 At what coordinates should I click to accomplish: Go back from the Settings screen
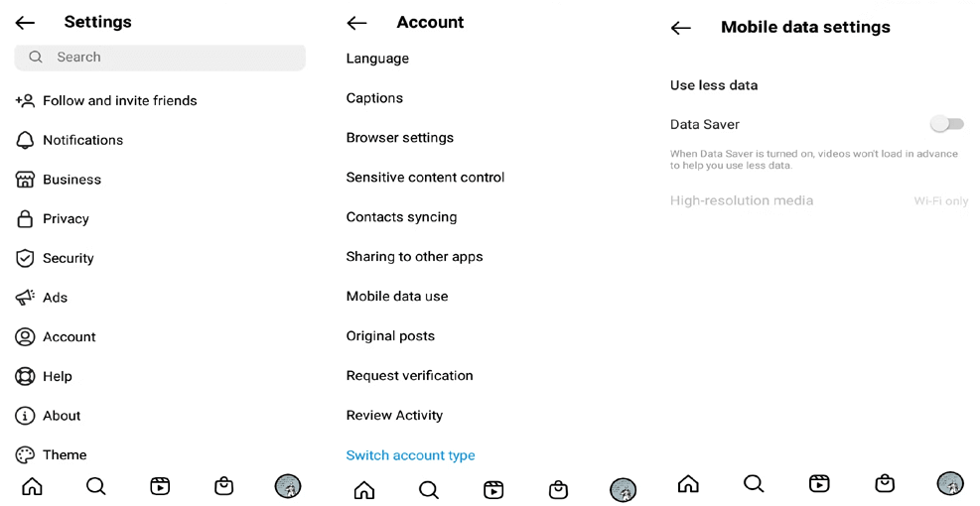pyautogui.click(x=25, y=23)
